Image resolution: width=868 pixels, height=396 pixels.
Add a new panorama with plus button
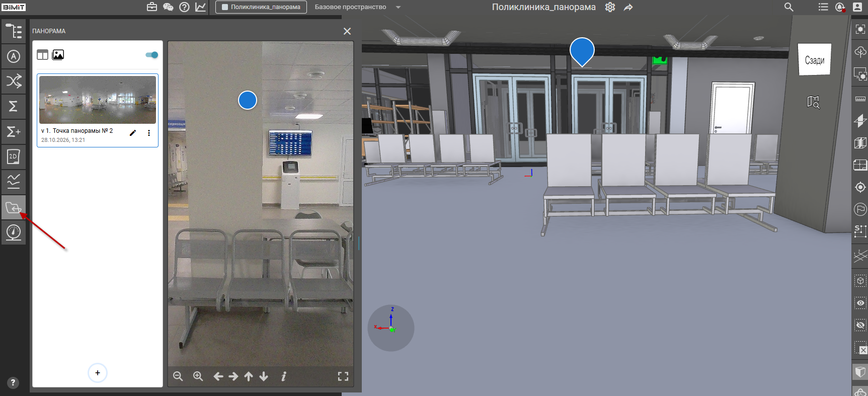[98, 373]
